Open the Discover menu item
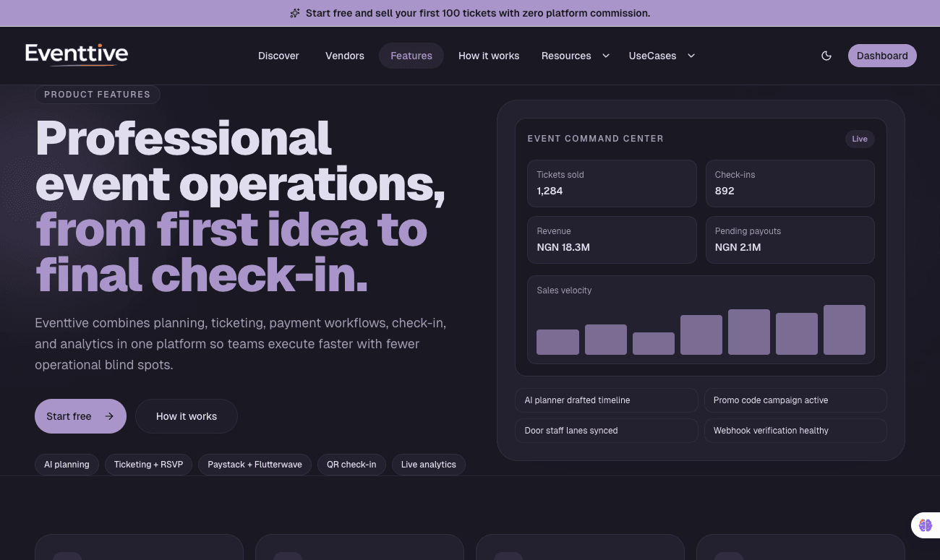Screen dimensions: 940x560 [x=278, y=56]
